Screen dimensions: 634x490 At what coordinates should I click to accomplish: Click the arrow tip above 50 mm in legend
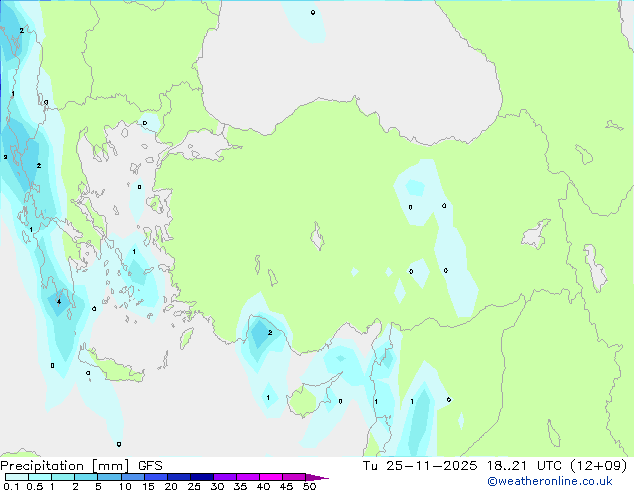[317, 477]
